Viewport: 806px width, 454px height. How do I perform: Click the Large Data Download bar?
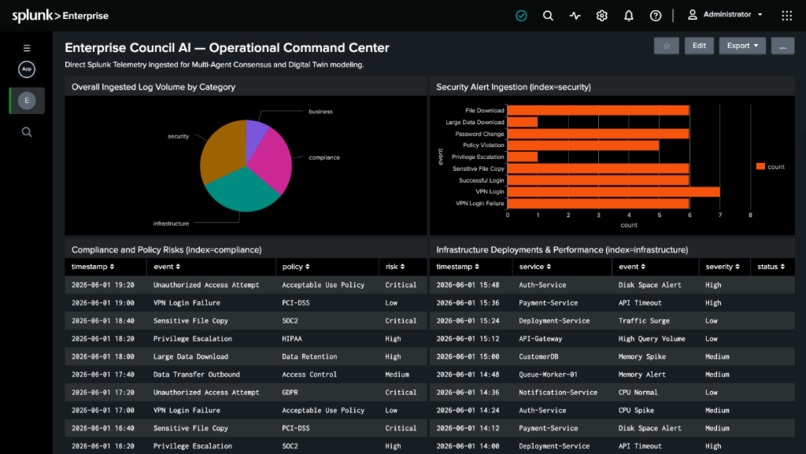point(522,122)
